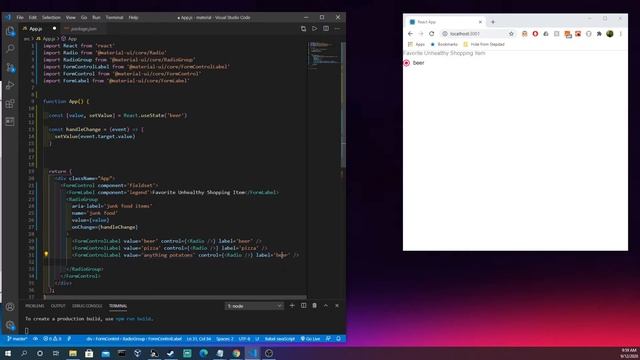Viewport: 640px width, 360px height.
Task: Open terminal selector dropdown '1: node'
Action: (254, 306)
